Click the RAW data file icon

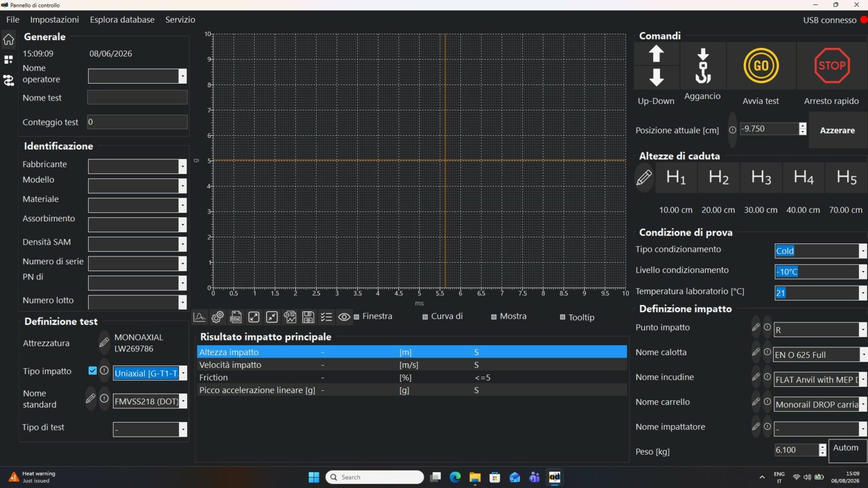[236, 317]
